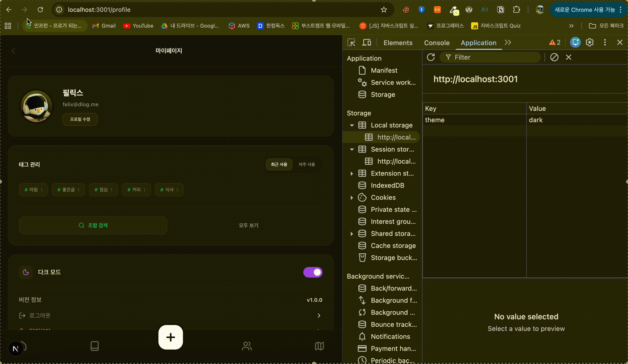Expand the Extension storage tree node
Image resolution: width=628 pixels, height=364 pixels.
352,173
